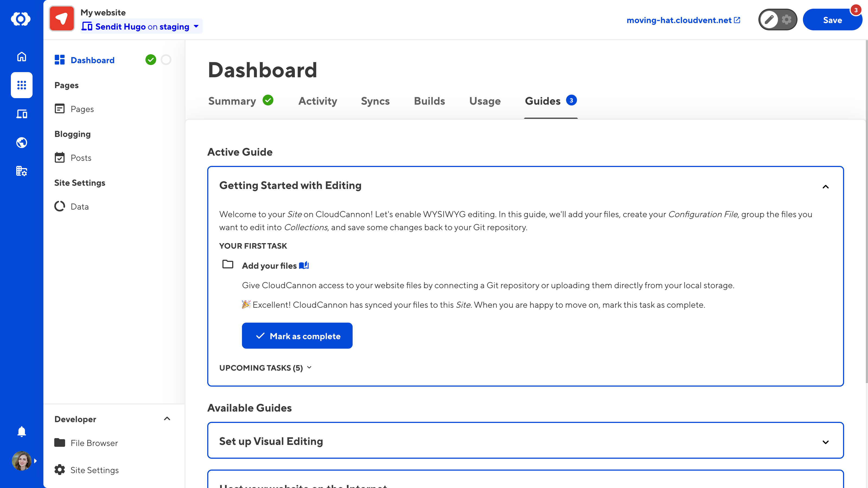The height and width of the screenshot is (488, 868).
Task: Select the Data icon under Site Settings
Action: tap(60, 206)
